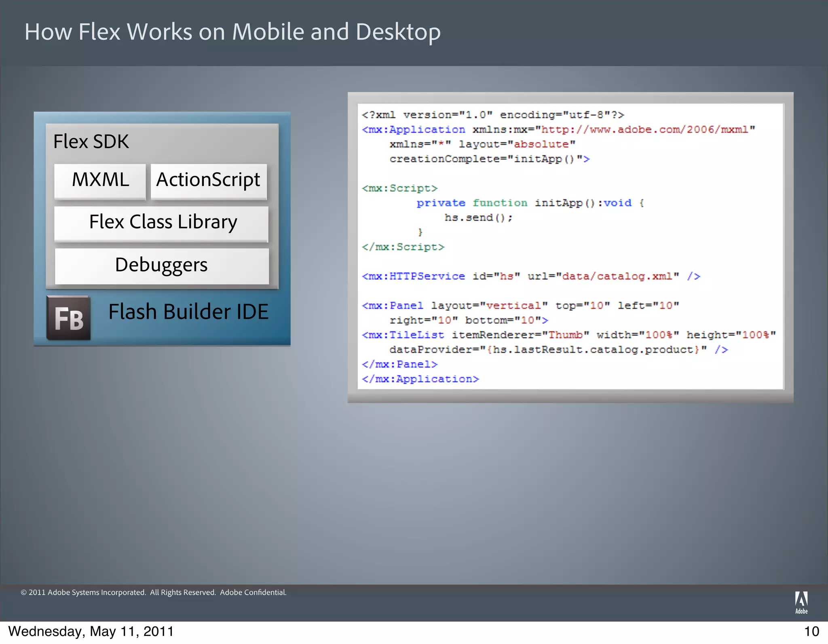This screenshot has width=828, height=644.
Task: Click the private function initApp line
Action: pos(530,203)
